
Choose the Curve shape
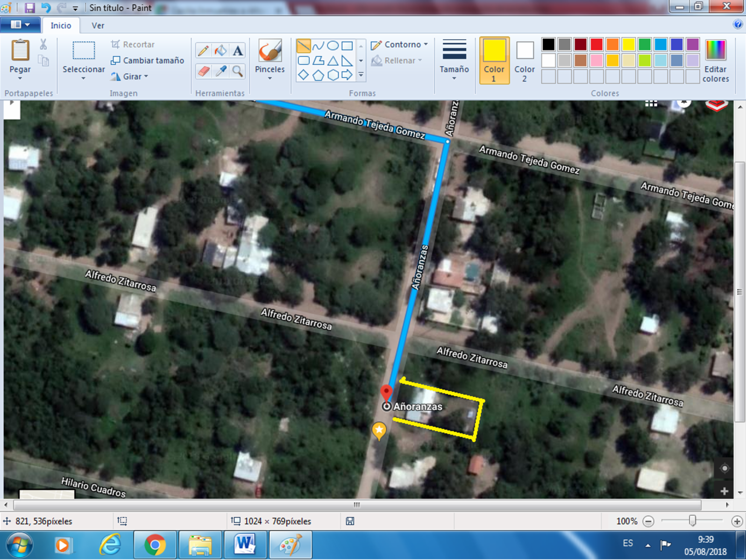point(318,46)
